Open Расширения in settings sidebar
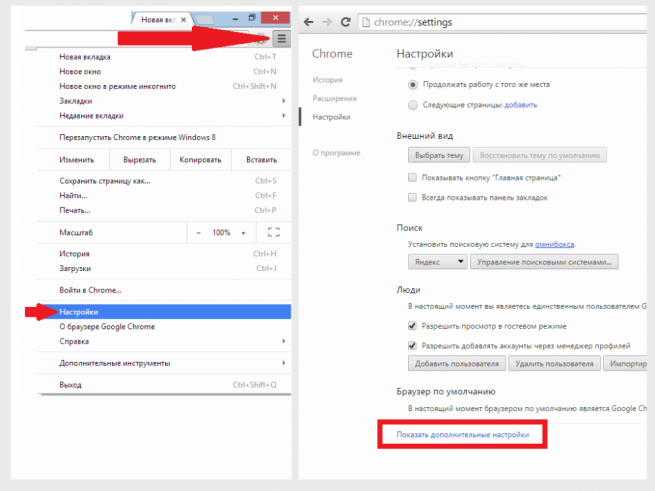 pyautogui.click(x=334, y=99)
